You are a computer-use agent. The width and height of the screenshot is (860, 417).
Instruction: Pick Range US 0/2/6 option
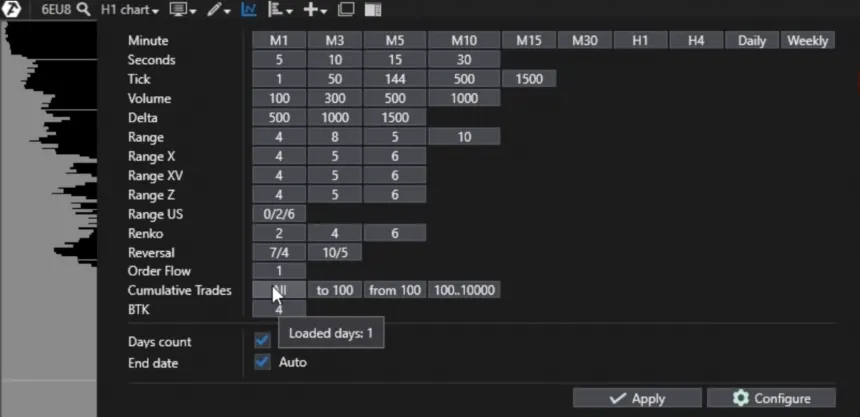(x=279, y=214)
